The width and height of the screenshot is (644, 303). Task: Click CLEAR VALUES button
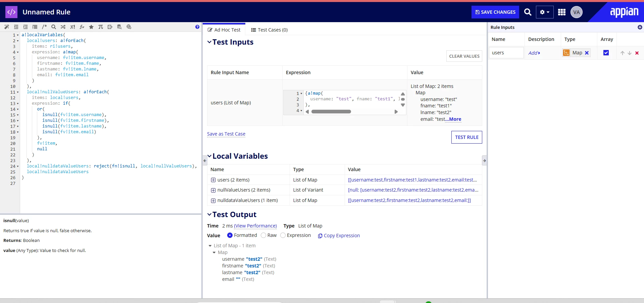click(464, 56)
